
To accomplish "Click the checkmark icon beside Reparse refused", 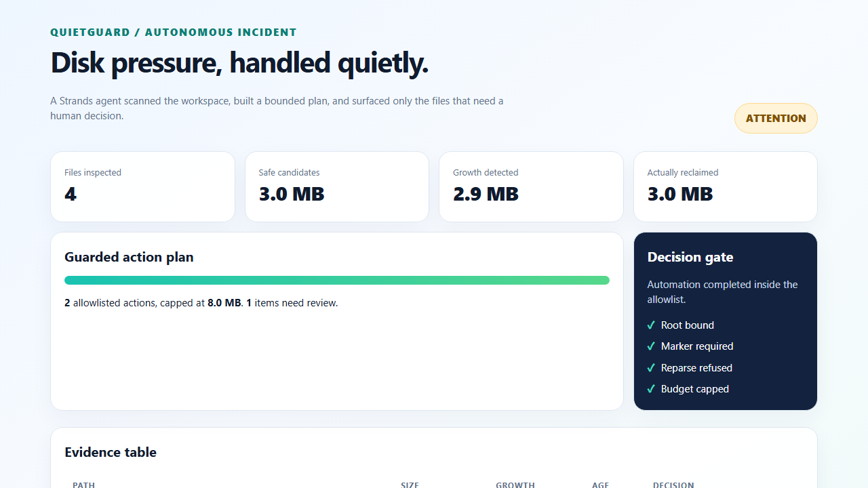I will coord(651,368).
